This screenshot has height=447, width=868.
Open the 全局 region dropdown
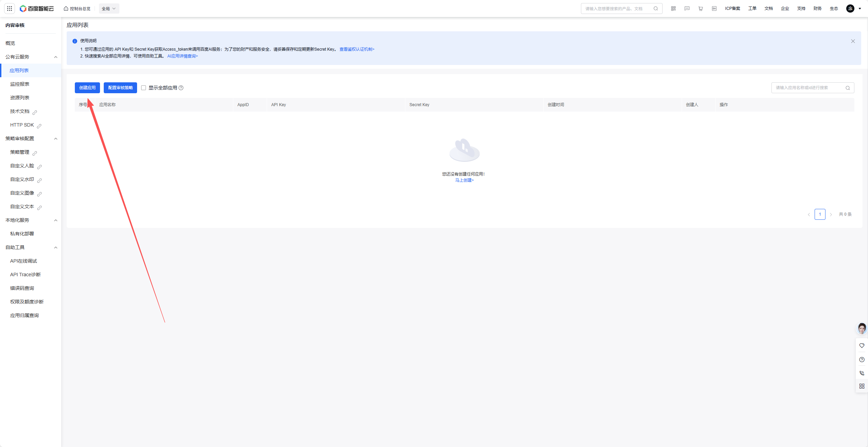pyautogui.click(x=109, y=9)
